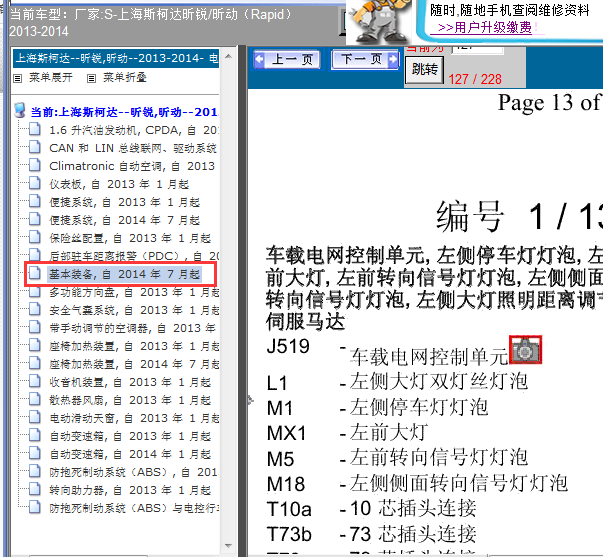603x557 pixels.
Task: Open 防抱死制动系统（ABS）与电控行 document
Action: click(x=133, y=509)
